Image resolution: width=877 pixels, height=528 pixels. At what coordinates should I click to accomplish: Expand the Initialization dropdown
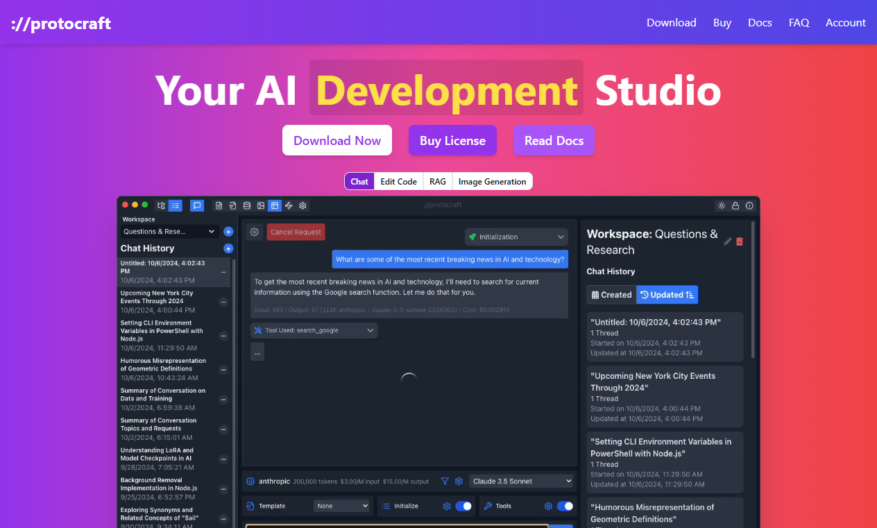click(x=516, y=237)
